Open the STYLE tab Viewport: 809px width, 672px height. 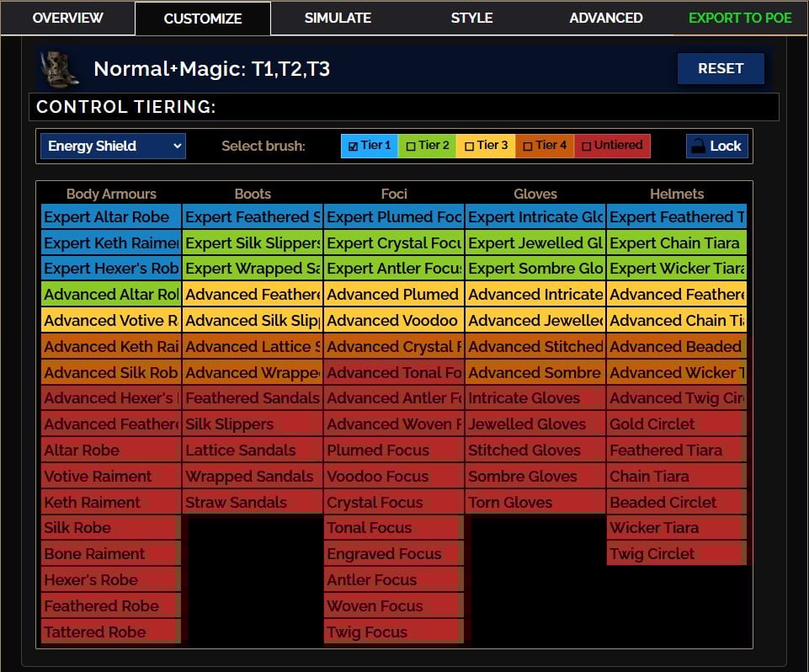471,18
